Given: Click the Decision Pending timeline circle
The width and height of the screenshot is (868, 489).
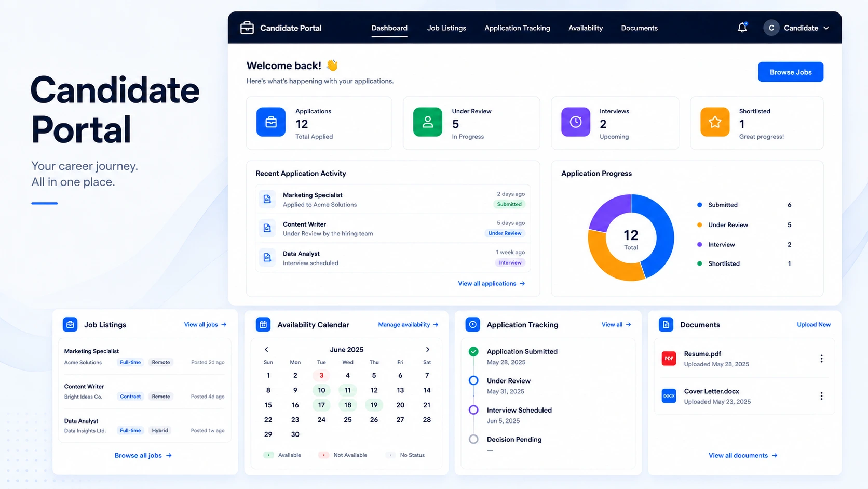Looking at the screenshot, I should pyautogui.click(x=473, y=439).
